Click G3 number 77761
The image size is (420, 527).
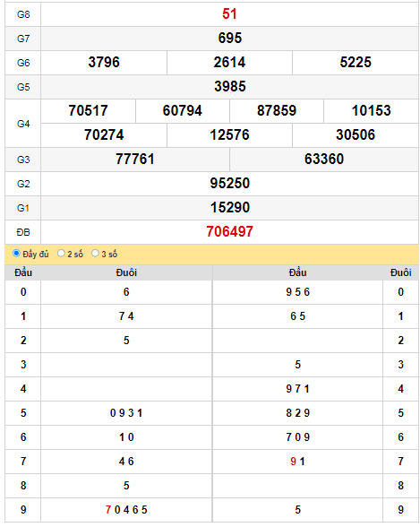point(135,159)
